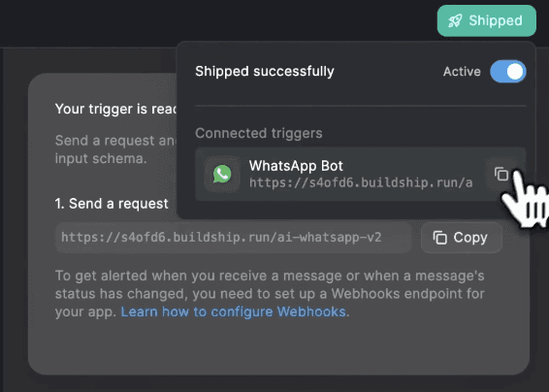Copy the WhatsApp Bot trigger URL icon
549x392 pixels.
[x=501, y=174]
